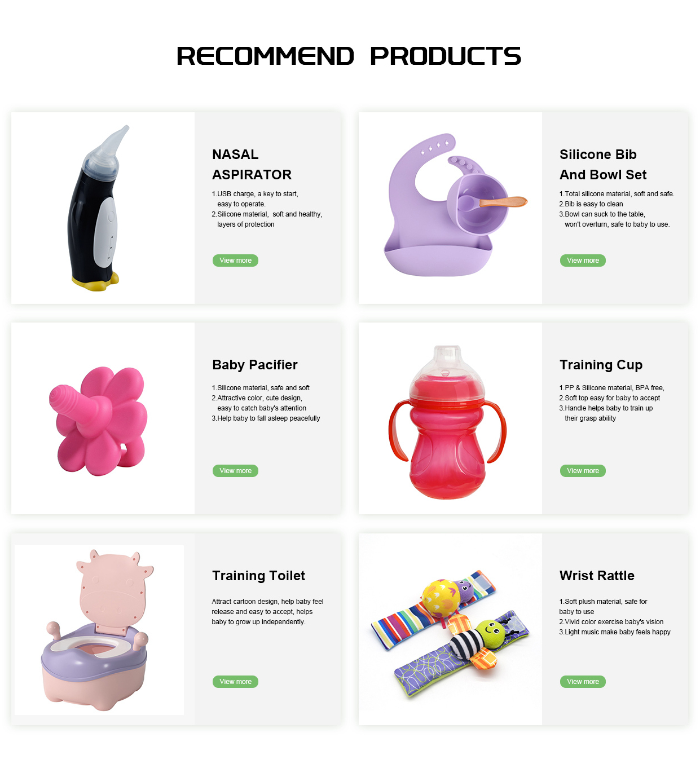Click View more under Baby Pacifier
Viewport: 700px width, 777px height.
(x=235, y=471)
